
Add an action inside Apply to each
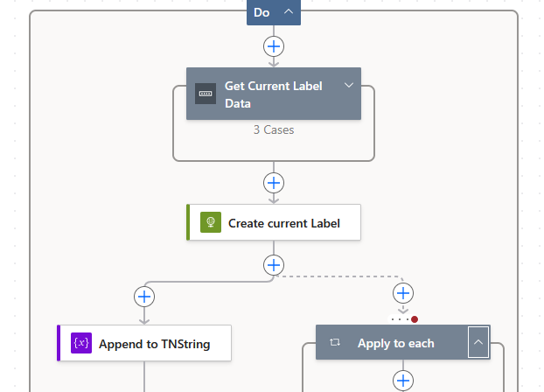pos(402,380)
